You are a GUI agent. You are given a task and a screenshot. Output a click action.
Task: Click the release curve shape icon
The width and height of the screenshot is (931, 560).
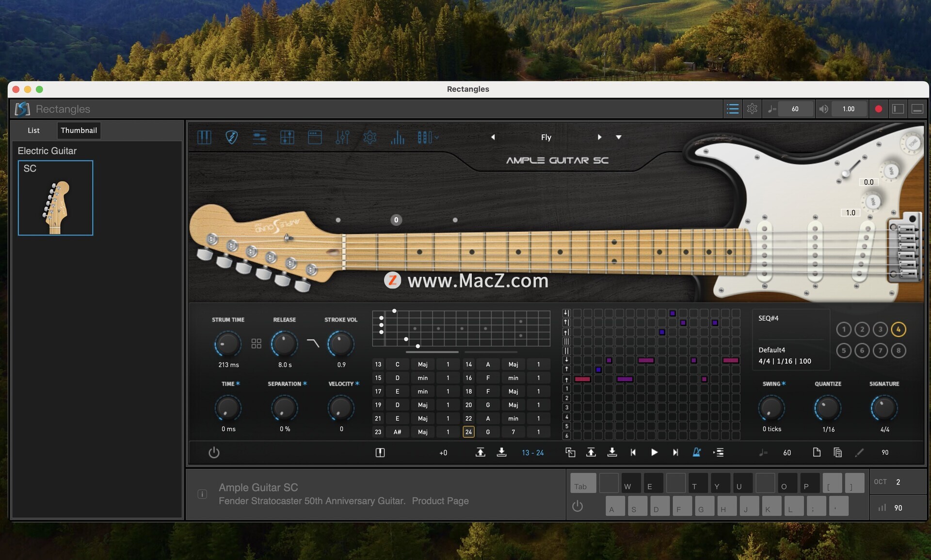click(313, 343)
